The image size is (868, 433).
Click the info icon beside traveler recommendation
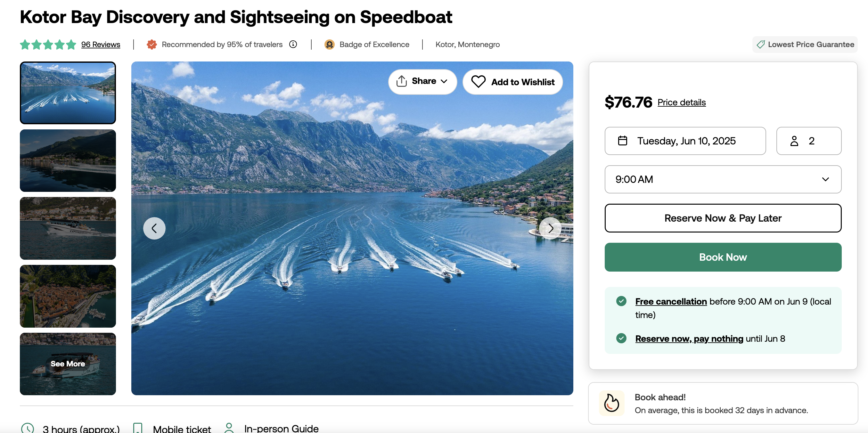point(293,44)
